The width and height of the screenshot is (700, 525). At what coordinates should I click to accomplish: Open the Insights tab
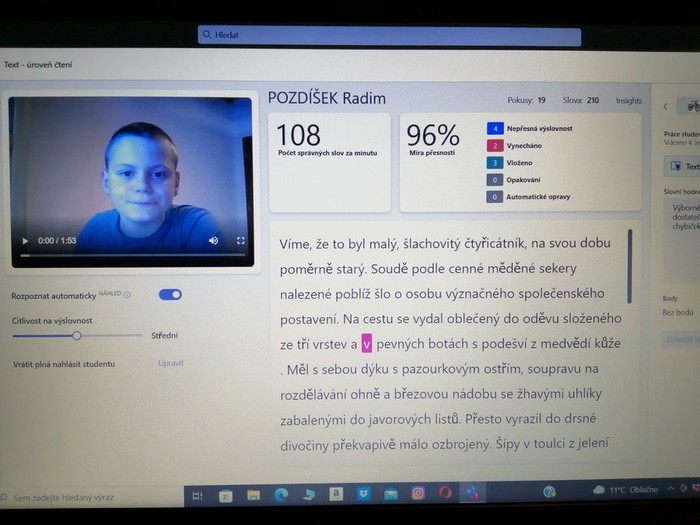(x=629, y=101)
